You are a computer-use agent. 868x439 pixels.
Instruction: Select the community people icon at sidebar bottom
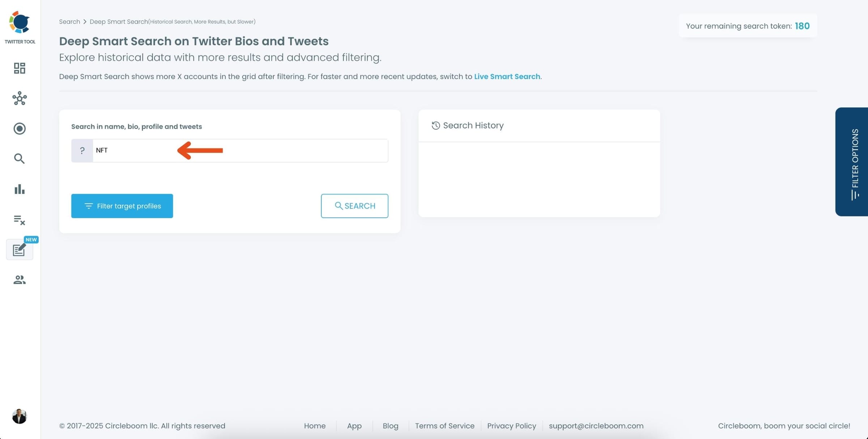tap(19, 279)
